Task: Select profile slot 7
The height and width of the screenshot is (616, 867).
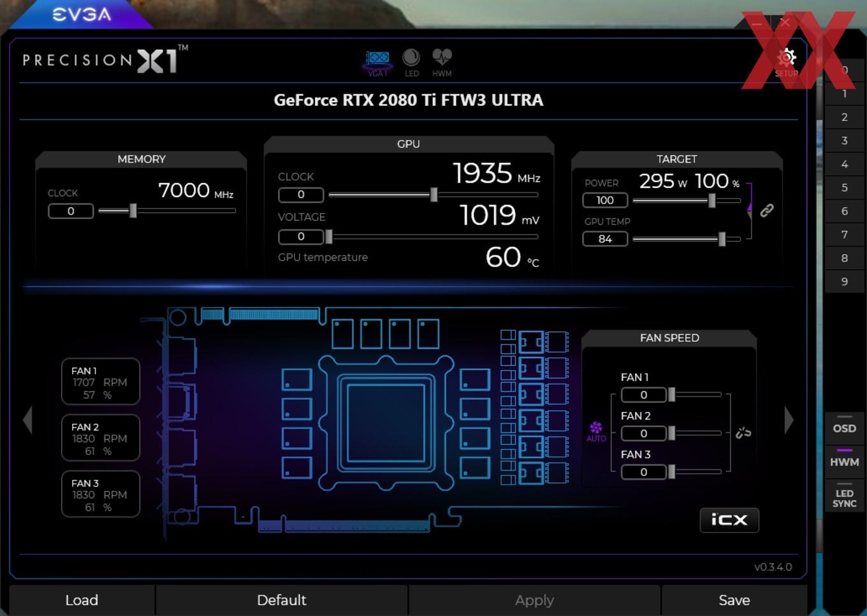Action: pyautogui.click(x=845, y=234)
